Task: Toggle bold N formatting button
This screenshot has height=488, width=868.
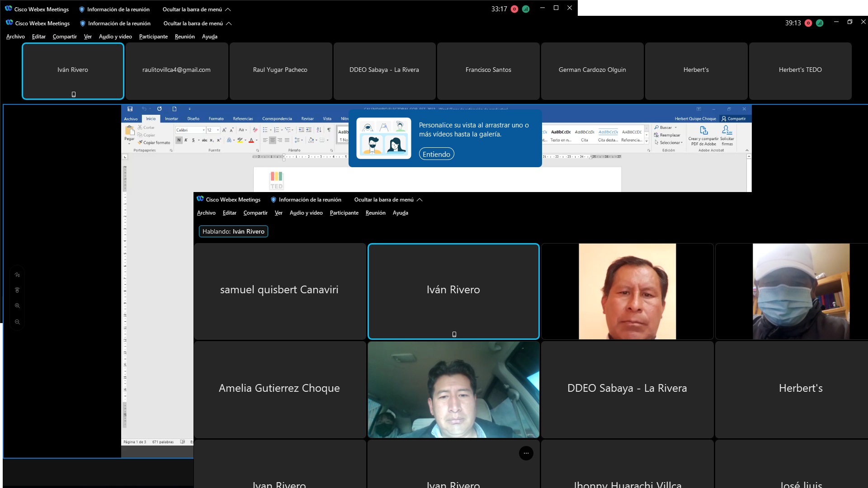Action: click(179, 140)
